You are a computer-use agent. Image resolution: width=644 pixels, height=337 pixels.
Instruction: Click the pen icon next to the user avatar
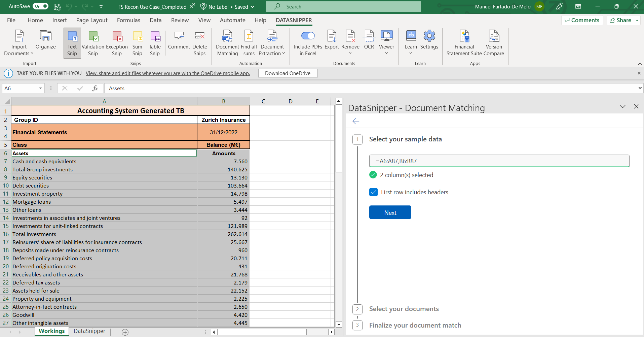pyautogui.click(x=559, y=6)
